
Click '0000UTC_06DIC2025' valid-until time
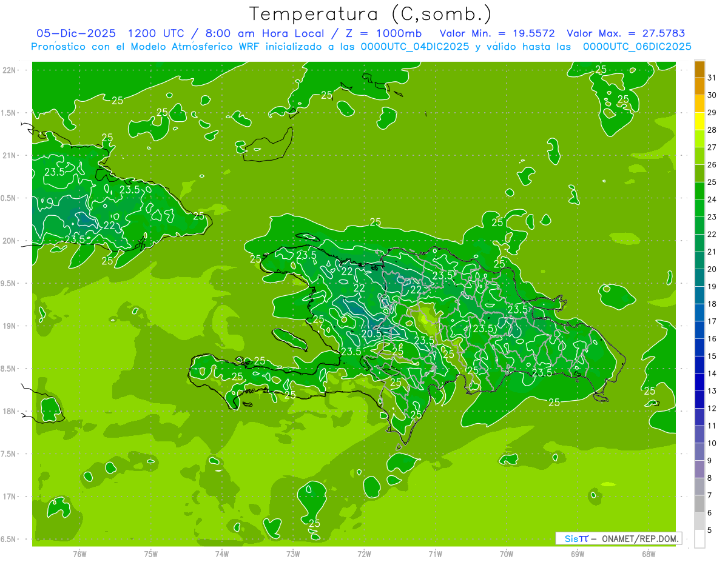coord(637,47)
